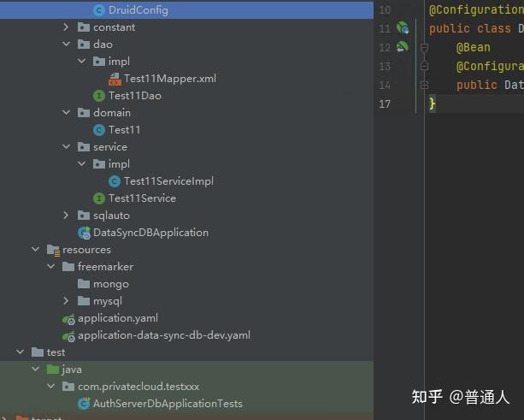The height and width of the screenshot is (420, 524).
Task: Select the mongo folder under freemarker
Action: 111,284
